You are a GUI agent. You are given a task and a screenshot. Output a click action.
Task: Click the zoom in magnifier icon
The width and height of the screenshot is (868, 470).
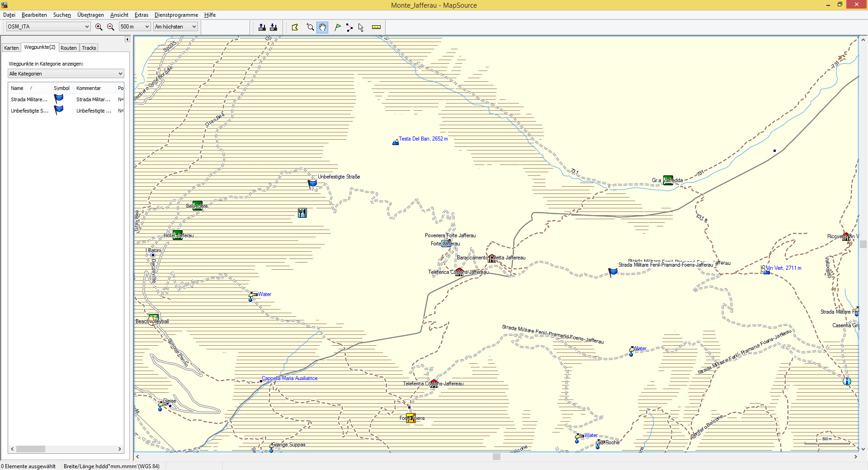point(99,27)
